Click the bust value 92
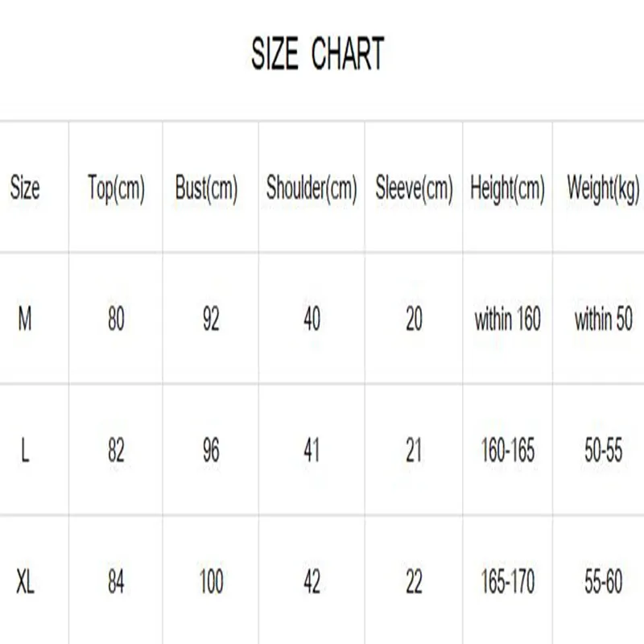644x644 pixels. pos(211,320)
